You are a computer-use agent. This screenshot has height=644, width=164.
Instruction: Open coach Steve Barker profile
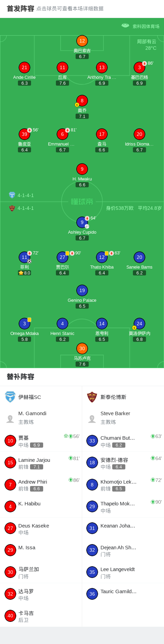(x=123, y=418)
